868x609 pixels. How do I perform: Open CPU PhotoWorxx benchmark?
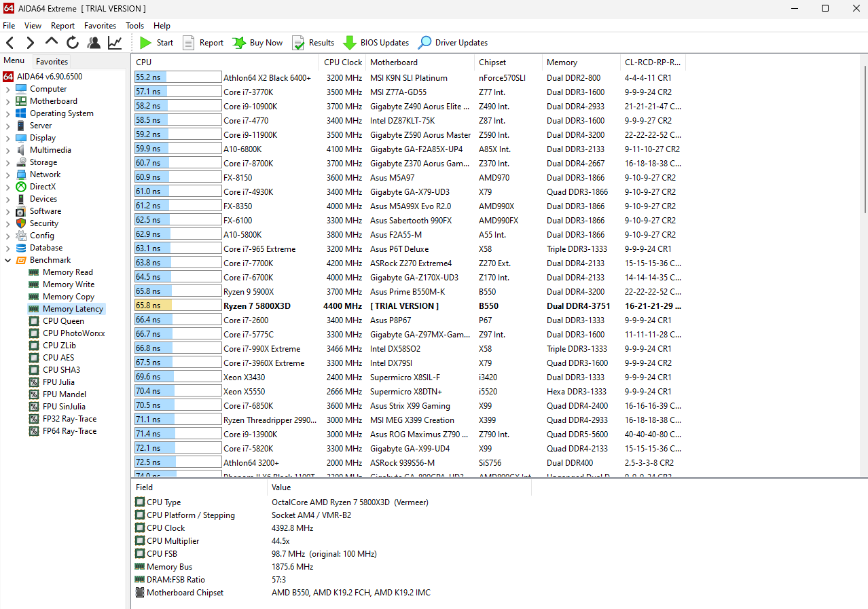tap(67, 333)
